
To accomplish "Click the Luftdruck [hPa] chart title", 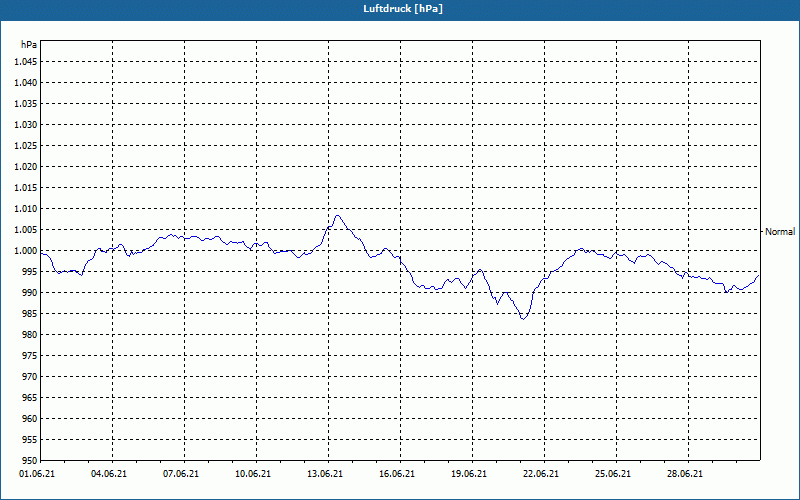I will [x=403, y=9].
